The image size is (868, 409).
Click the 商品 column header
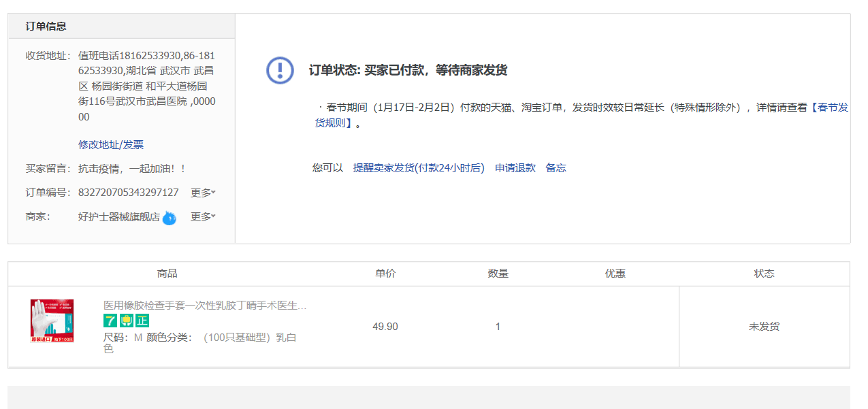[167, 274]
